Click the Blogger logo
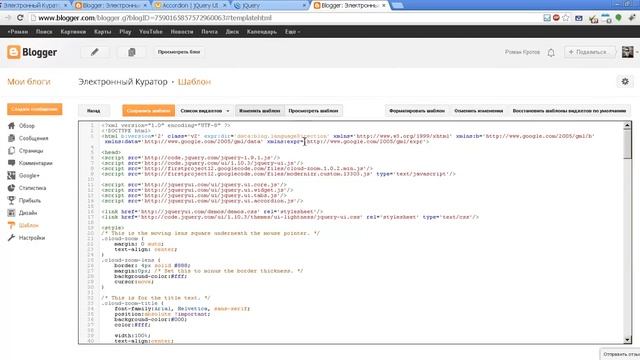The height and width of the screenshot is (360, 640). coord(32,52)
